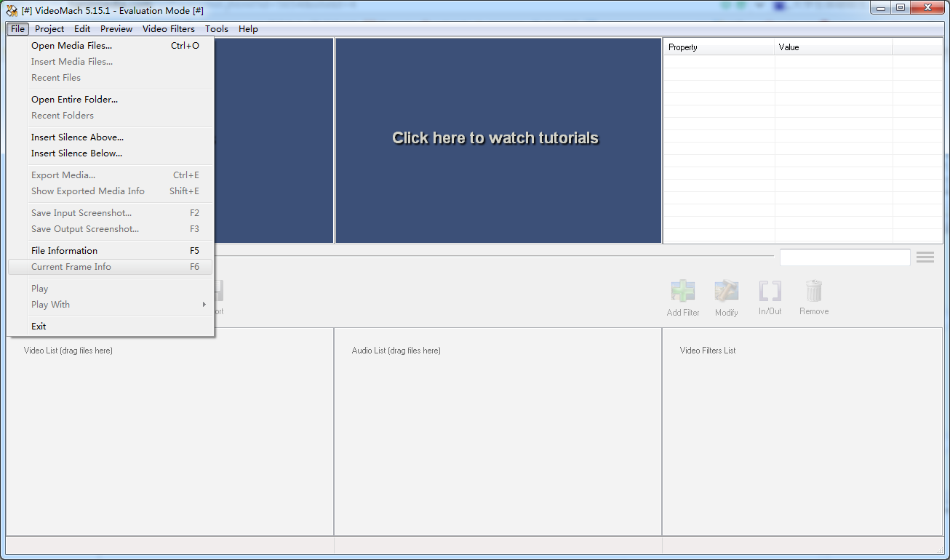The image size is (950, 560).
Task: Click the Value column header
Action: [x=834, y=47]
